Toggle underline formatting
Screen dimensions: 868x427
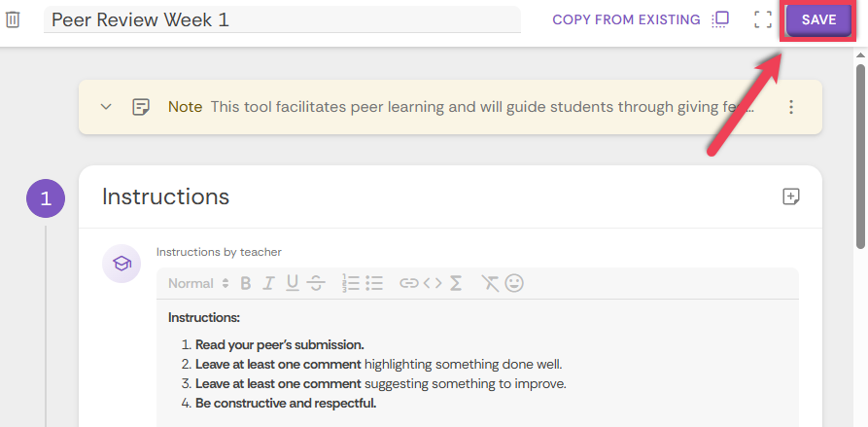click(293, 284)
